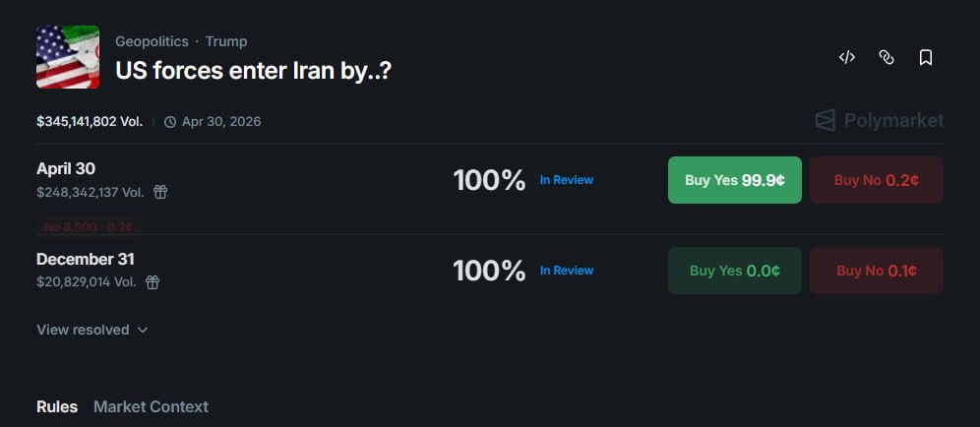Click the clock icon beside Apr 30, 2026
Image resolution: width=980 pixels, height=427 pixels.
pyautogui.click(x=170, y=122)
